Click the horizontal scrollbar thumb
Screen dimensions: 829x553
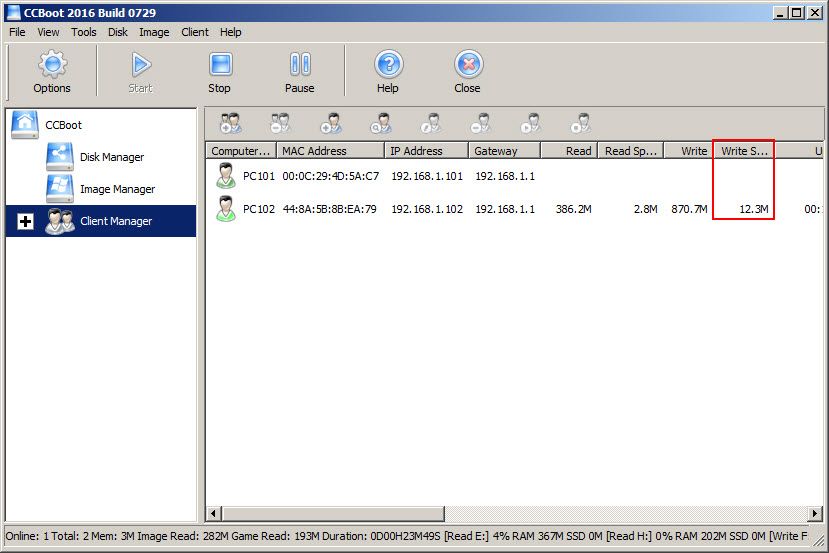coord(333,513)
